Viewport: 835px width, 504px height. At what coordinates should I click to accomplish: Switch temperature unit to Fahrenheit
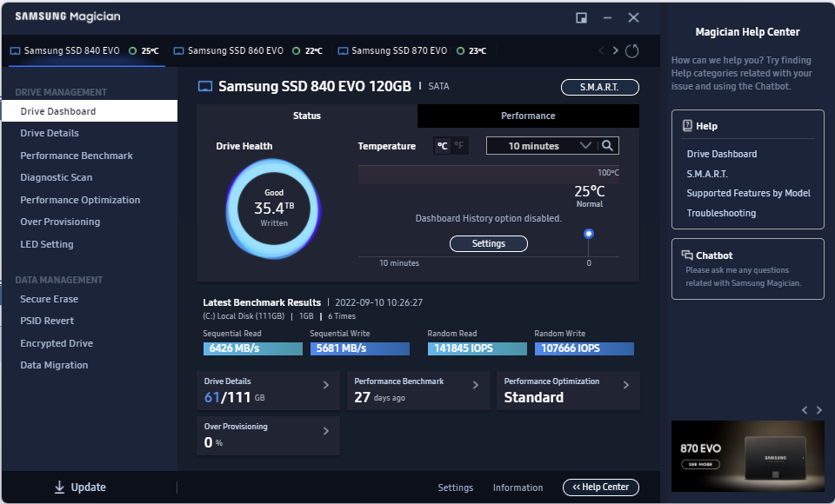(x=459, y=145)
